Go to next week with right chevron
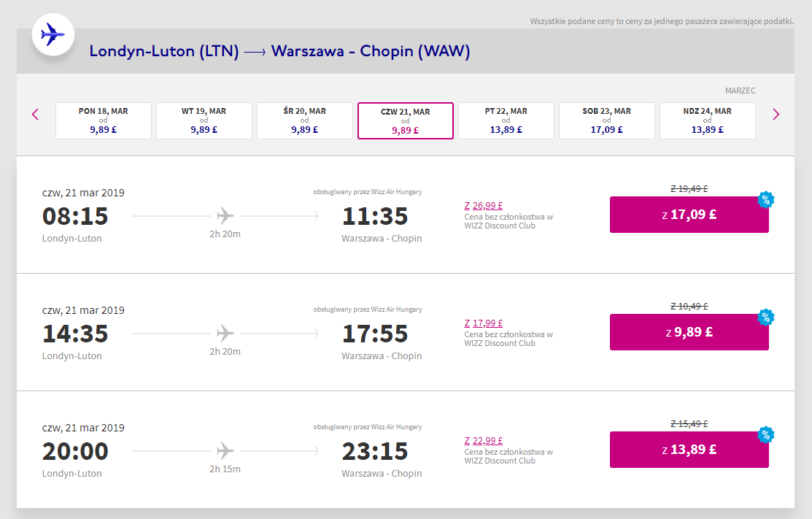The width and height of the screenshot is (812, 519). click(x=776, y=115)
